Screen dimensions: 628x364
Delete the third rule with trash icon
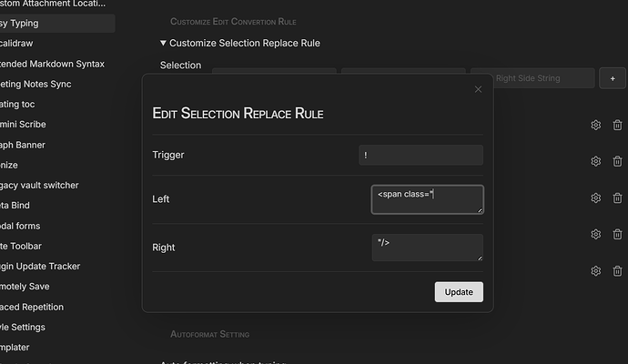coord(617,197)
